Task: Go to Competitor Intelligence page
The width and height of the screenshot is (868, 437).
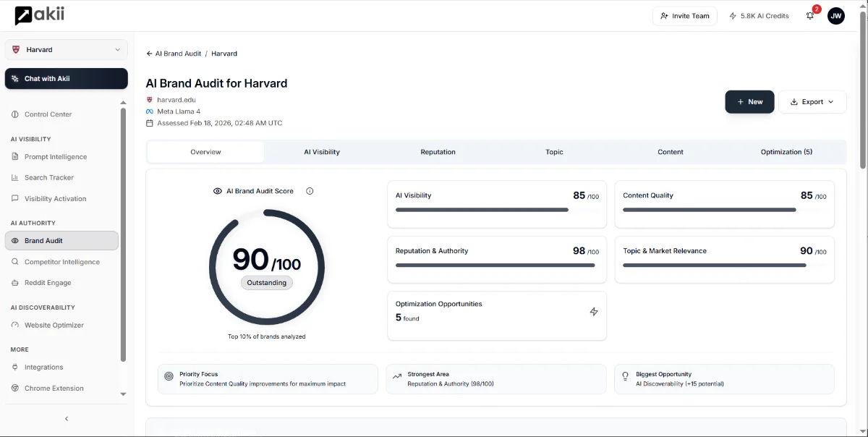Action: 61,262
